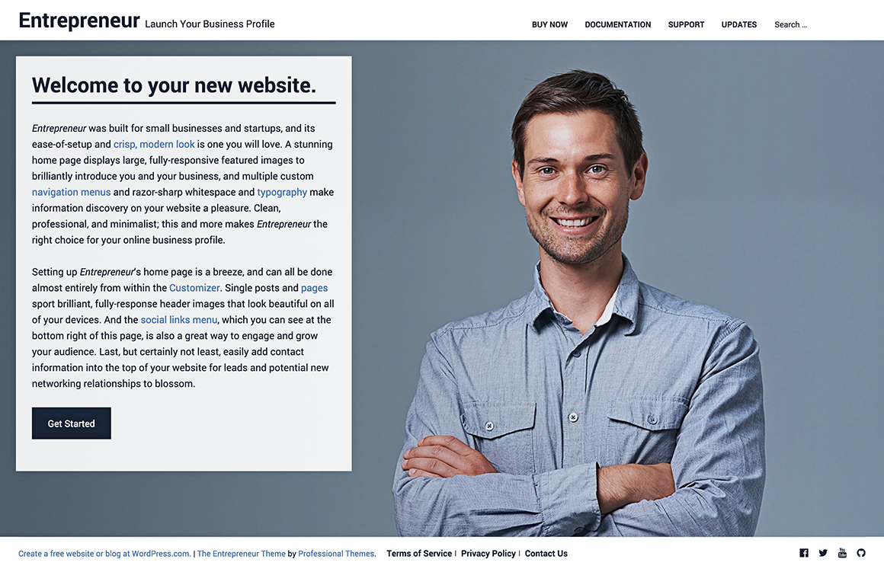Open the 'navigation menus' link

[71, 192]
